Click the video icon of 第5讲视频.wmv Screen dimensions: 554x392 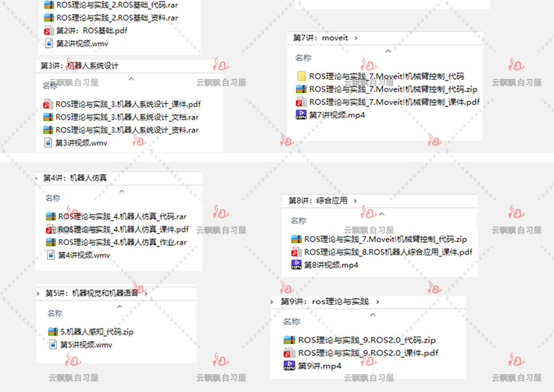[53, 345]
